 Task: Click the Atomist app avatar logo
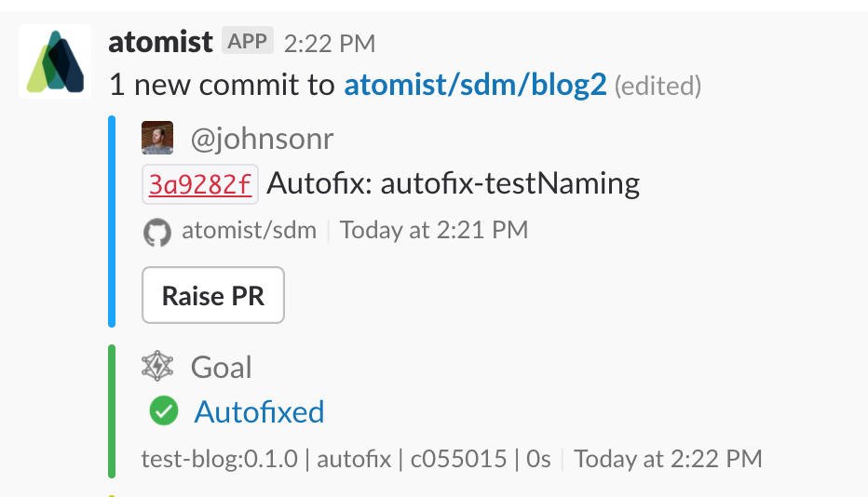(56, 61)
